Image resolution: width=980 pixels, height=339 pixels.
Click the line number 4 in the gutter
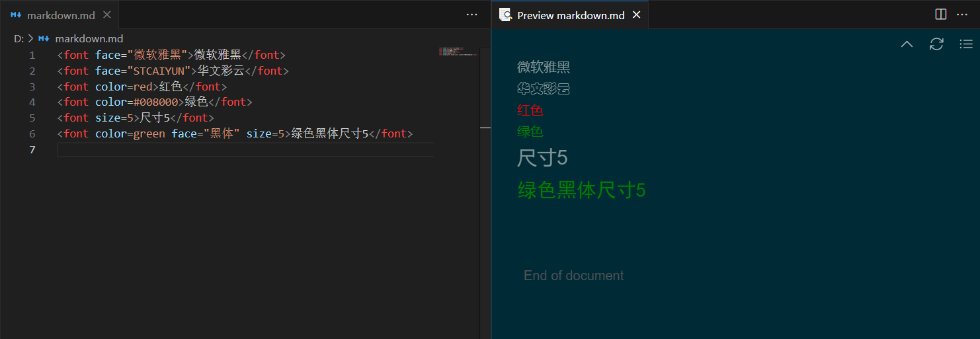coord(32,102)
